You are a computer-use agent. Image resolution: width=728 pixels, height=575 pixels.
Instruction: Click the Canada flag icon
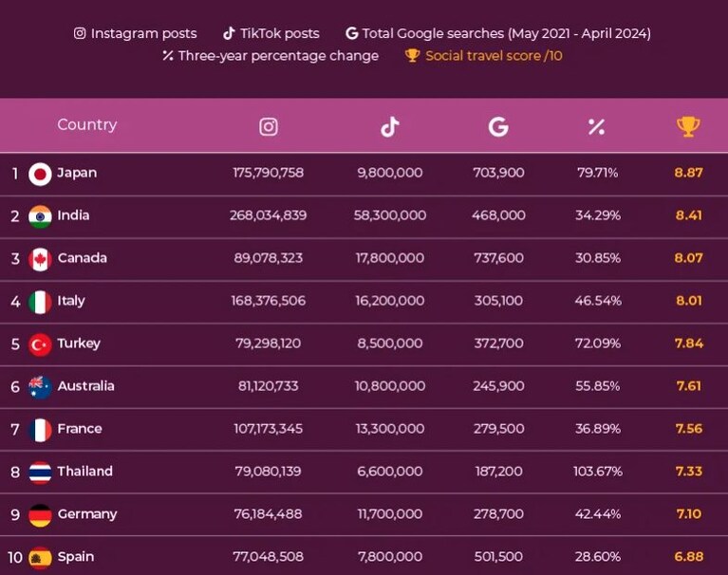coord(40,259)
